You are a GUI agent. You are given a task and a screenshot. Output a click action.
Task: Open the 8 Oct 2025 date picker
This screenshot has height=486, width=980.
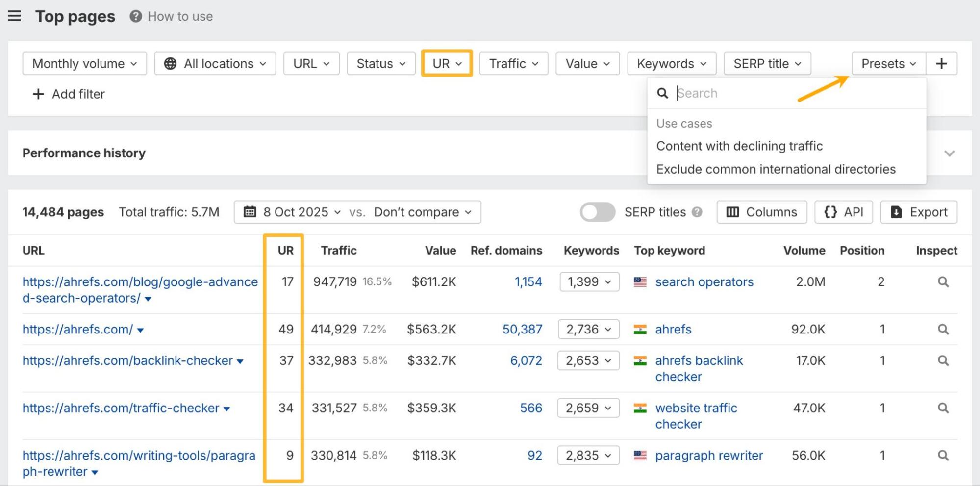296,212
